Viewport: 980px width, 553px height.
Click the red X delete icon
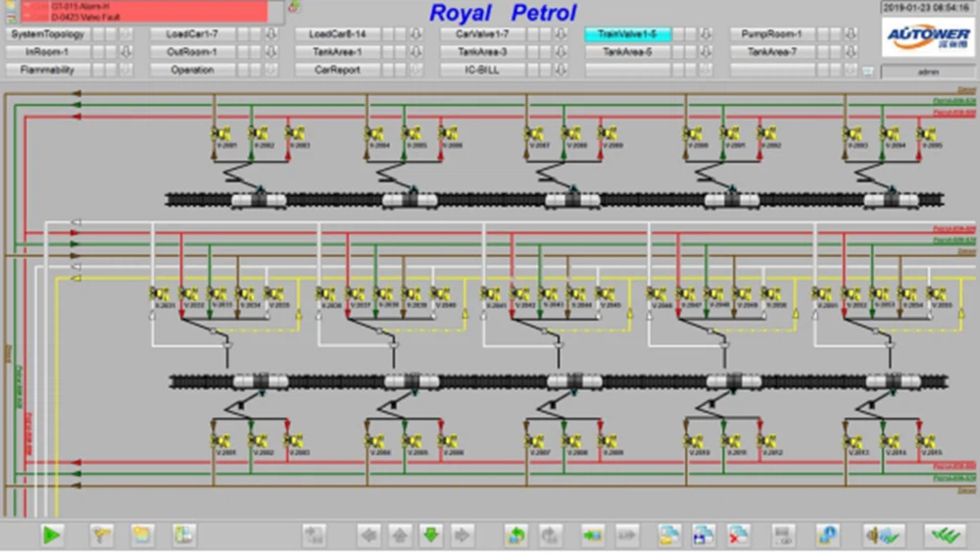pyautogui.click(x=738, y=535)
